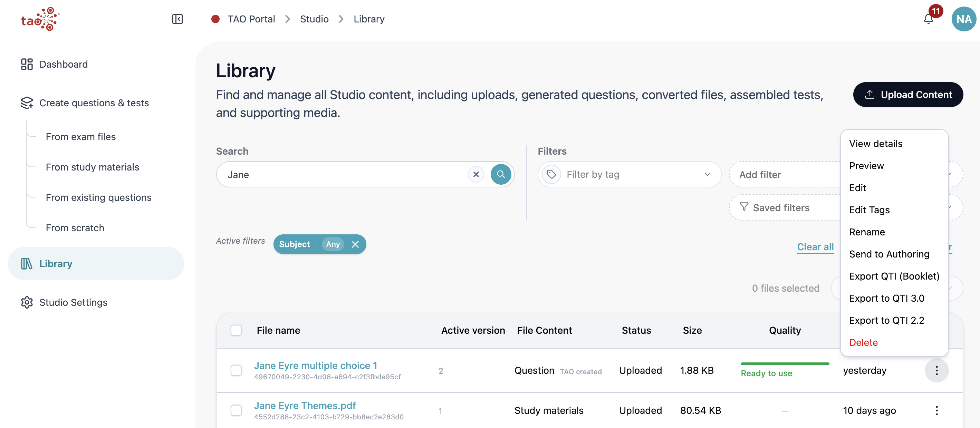Open From exam files in sidebar
This screenshot has width=980, height=428.
pos(81,137)
